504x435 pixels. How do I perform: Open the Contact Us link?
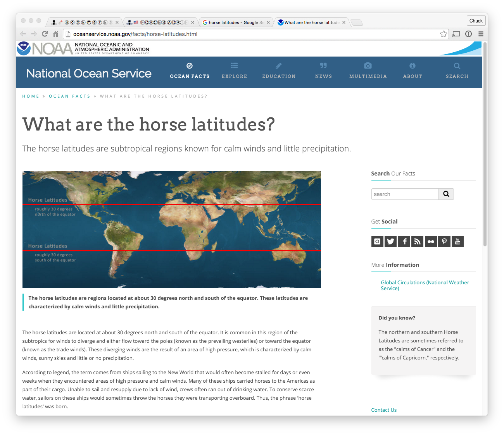click(x=384, y=410)
